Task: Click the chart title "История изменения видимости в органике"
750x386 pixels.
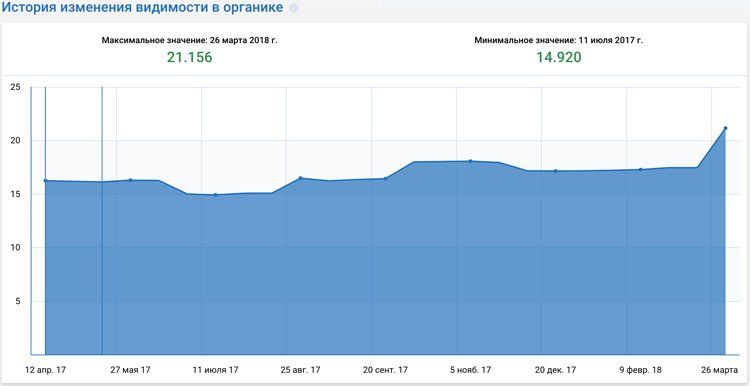Action: click(x=142, y=8)
